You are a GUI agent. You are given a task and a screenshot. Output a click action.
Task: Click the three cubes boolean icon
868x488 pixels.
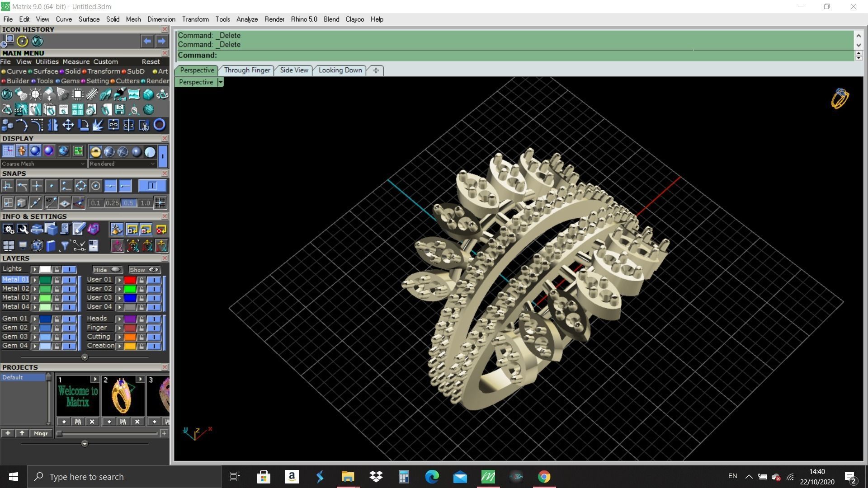coord(7,125)
